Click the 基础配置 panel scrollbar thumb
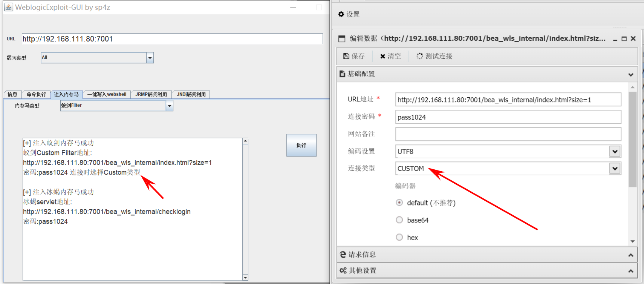Image resolution: width=644 pixels, height=284 pixels. (633, 139)
